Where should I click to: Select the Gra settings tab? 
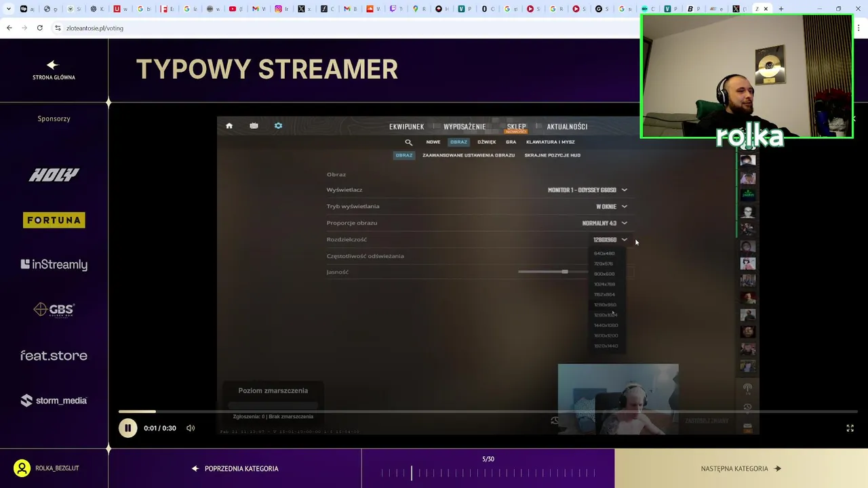click(511, 142)
